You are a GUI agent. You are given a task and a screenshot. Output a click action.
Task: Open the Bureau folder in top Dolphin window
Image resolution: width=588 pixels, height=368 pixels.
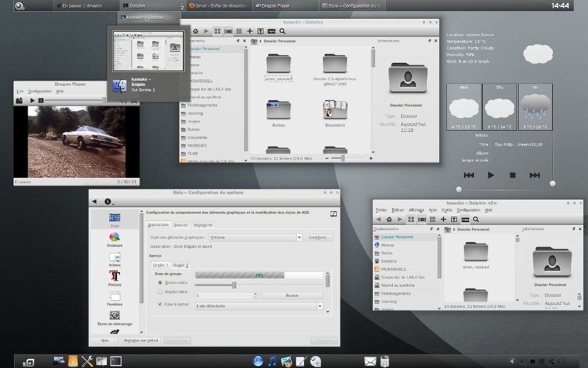[x=279, y=114]
